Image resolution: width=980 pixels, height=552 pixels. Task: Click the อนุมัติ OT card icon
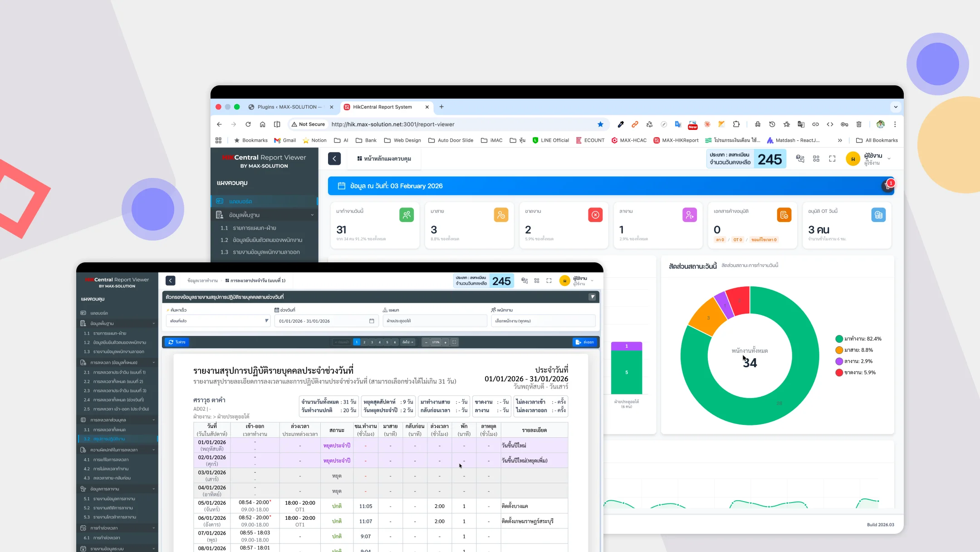pos(879,215)
